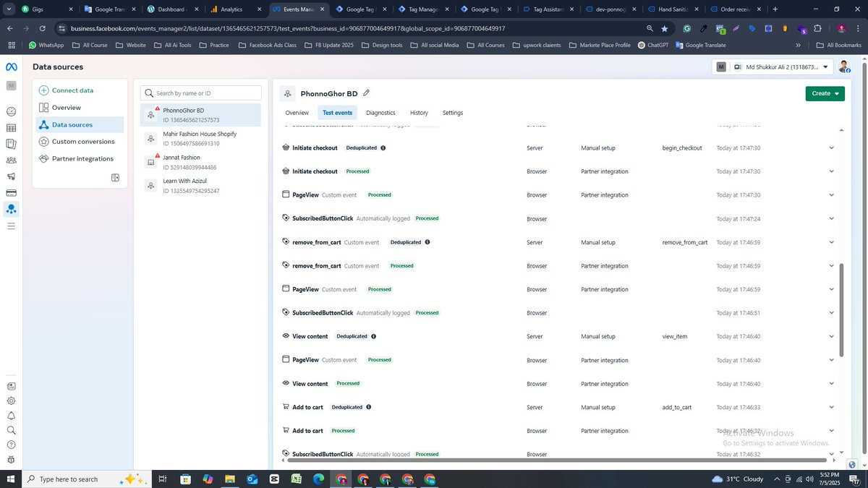This screenshot has height=488, width=868.
Task: Expand the remove_from_cart Processed browser row
Action: coord(831,266)
